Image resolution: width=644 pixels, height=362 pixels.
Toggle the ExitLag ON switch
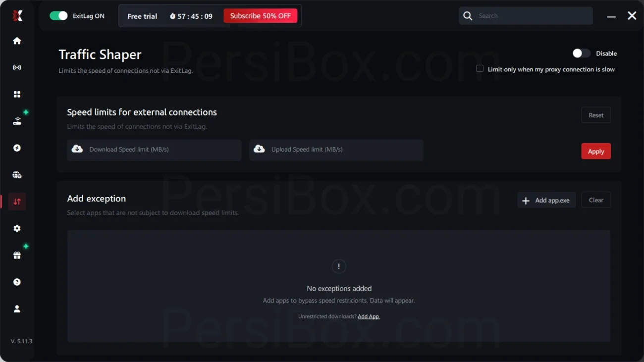58,16
